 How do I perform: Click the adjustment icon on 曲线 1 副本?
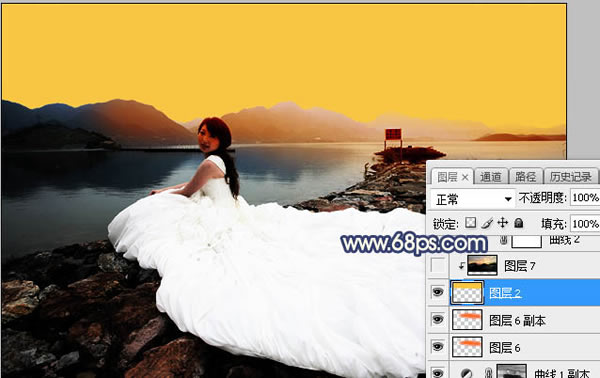click(x=466, y=373)
